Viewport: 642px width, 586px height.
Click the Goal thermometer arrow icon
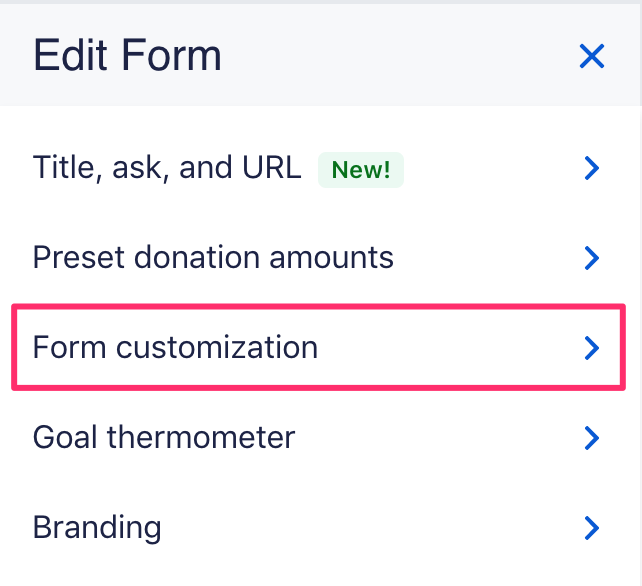click(592, 438)
